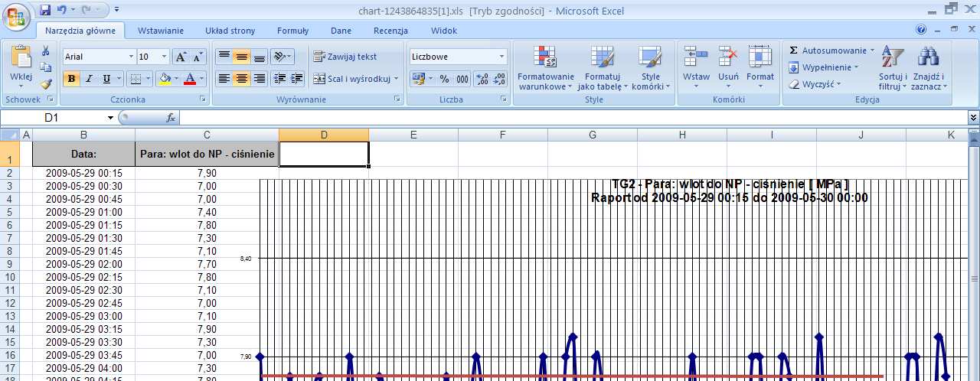Viewport: 980px width, 381px height.
Task: Undo the last action
Action: point(61,11)
